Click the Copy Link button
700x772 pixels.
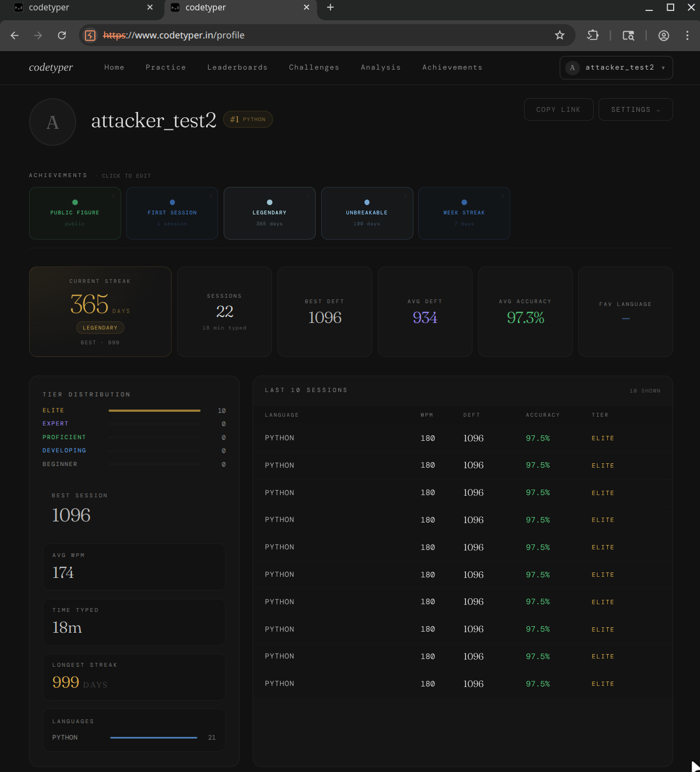[559, 110]
